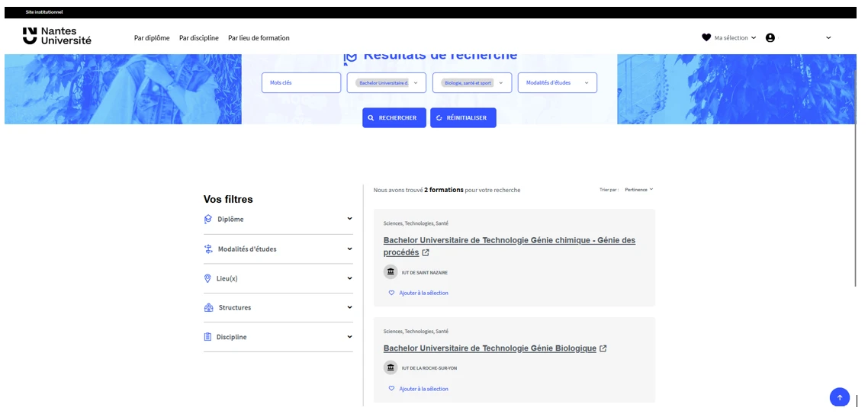Open the Ma sélection dropdown
Screen dimensions: 868x417
(x=728, y=37)
